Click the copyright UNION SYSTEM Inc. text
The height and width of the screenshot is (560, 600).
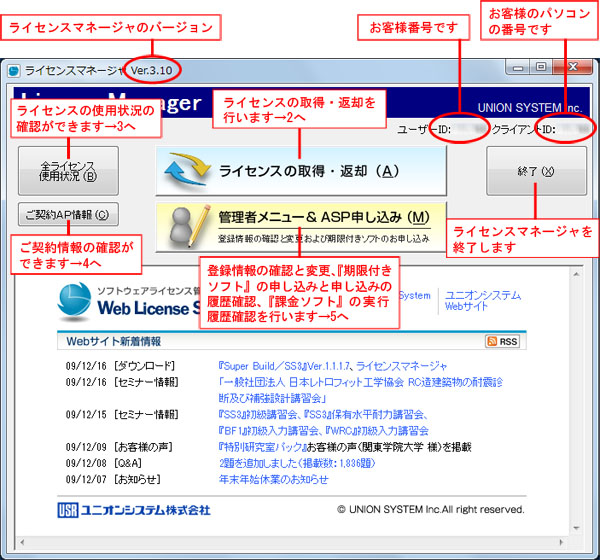pyautogui.click(x=431, y=509)
